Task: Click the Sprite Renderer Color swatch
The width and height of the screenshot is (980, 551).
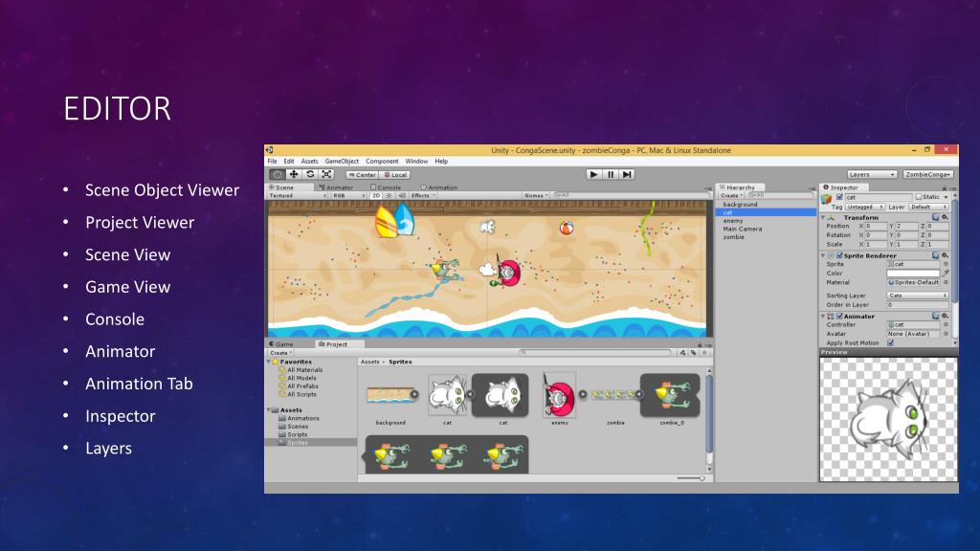Action: [913, 273]
